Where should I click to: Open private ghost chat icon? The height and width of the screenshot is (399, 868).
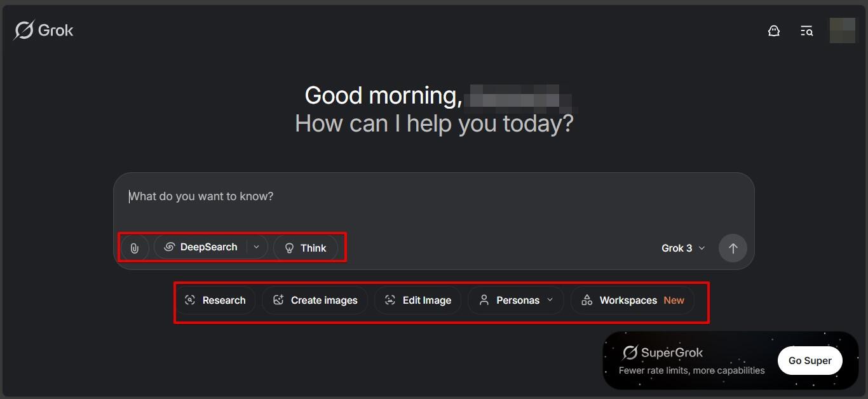point(773,30)
